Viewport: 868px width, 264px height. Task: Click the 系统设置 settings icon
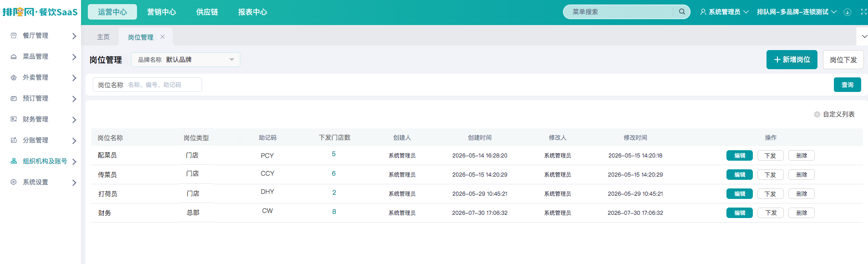14,182
